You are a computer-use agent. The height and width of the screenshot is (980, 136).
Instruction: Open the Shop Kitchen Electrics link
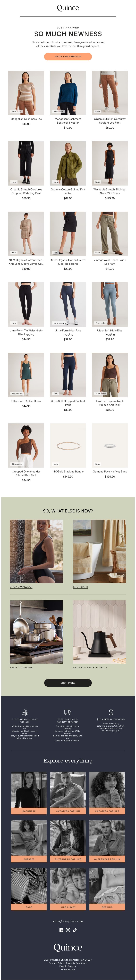pyautogui.click(x=90, y=667)
